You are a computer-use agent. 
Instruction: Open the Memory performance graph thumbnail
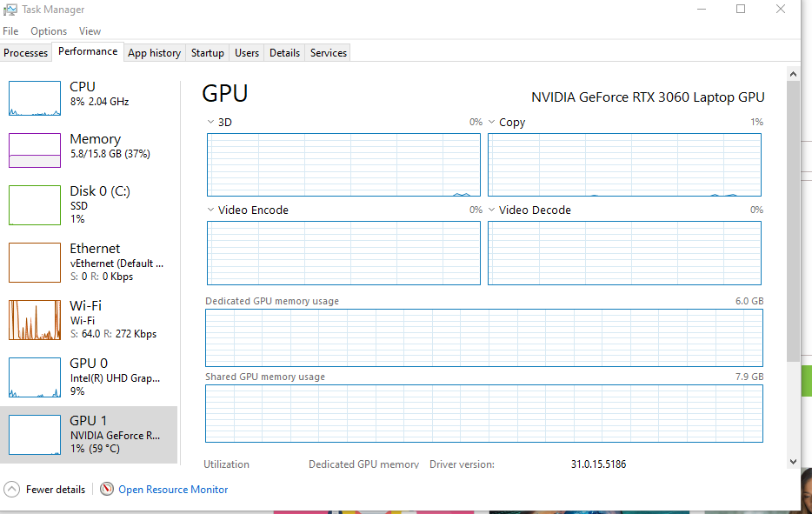pyautogui.click(x=35, y=150)
